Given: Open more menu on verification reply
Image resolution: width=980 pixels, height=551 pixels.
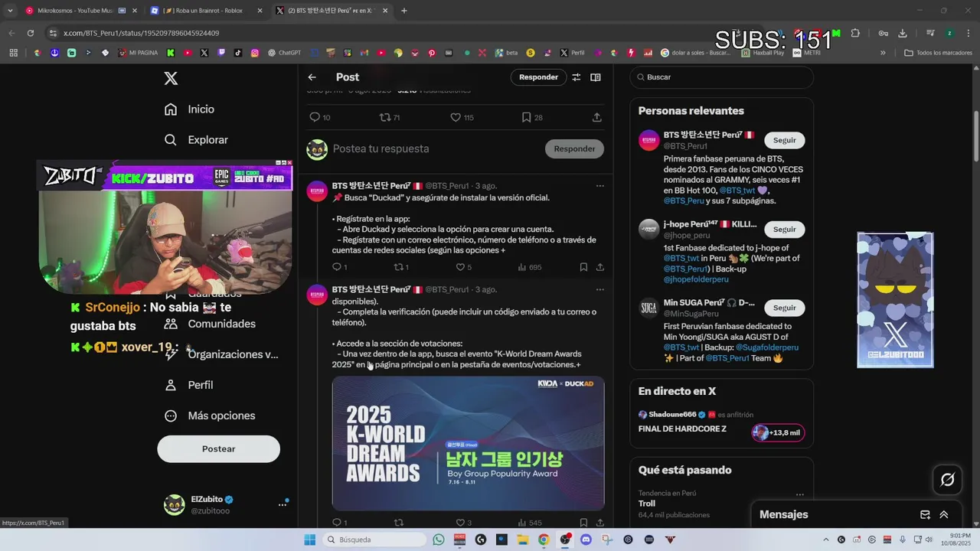Looking at the screenshot, I should click(x=599, y=290).
